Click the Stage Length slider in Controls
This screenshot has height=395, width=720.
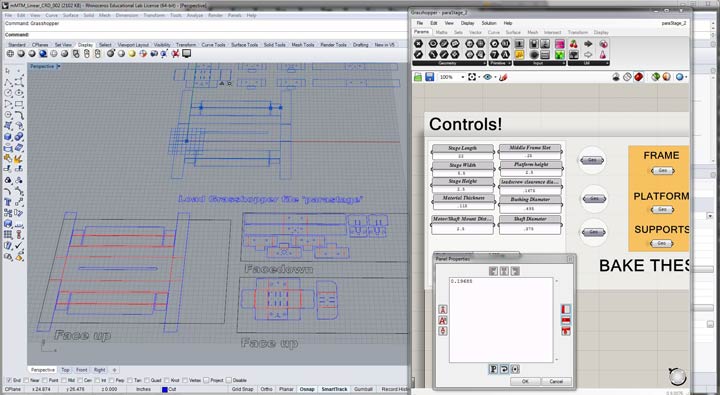click(462, 152)
